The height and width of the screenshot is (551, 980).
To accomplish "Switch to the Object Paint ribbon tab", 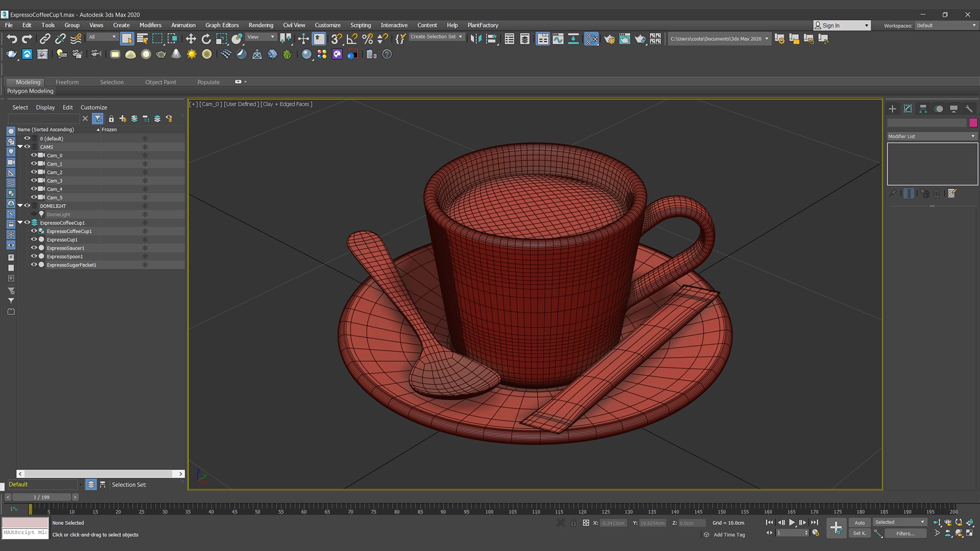I will click(x=160, y=82).
